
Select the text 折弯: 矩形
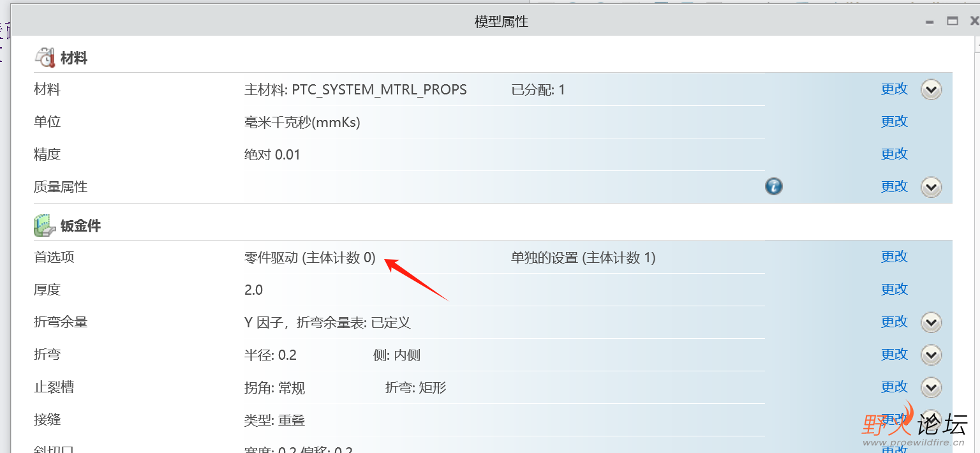416,388
